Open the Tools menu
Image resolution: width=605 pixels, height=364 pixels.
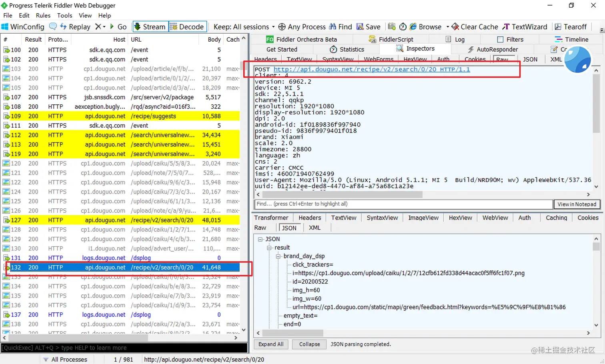64,15
